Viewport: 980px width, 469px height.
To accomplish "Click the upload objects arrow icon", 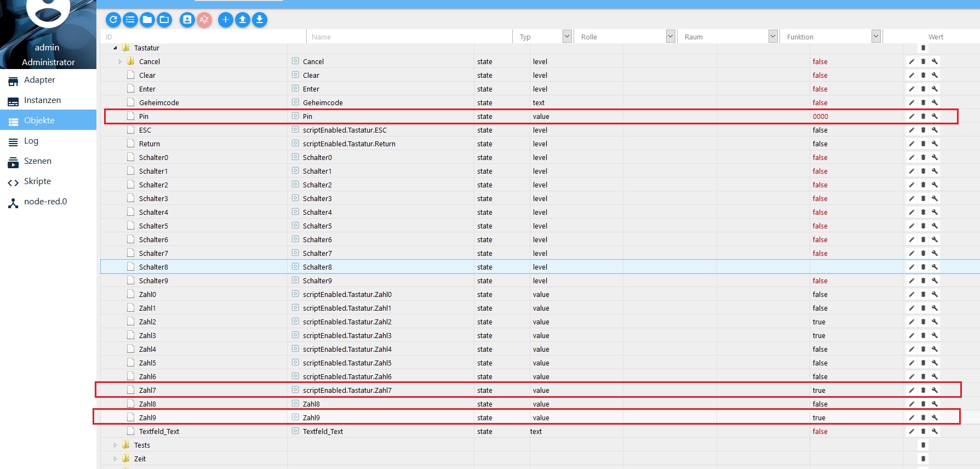I will (243, 20).
